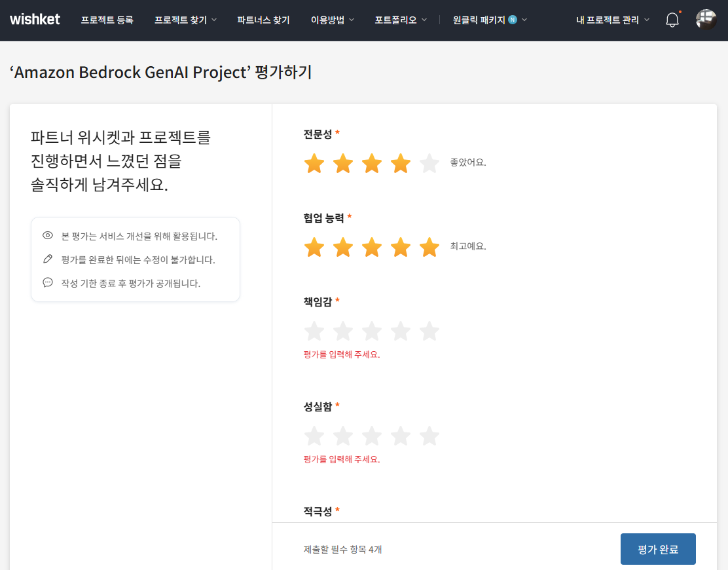Click the Wishket logo
728x570 pixels.
click(x=35, y=20)
